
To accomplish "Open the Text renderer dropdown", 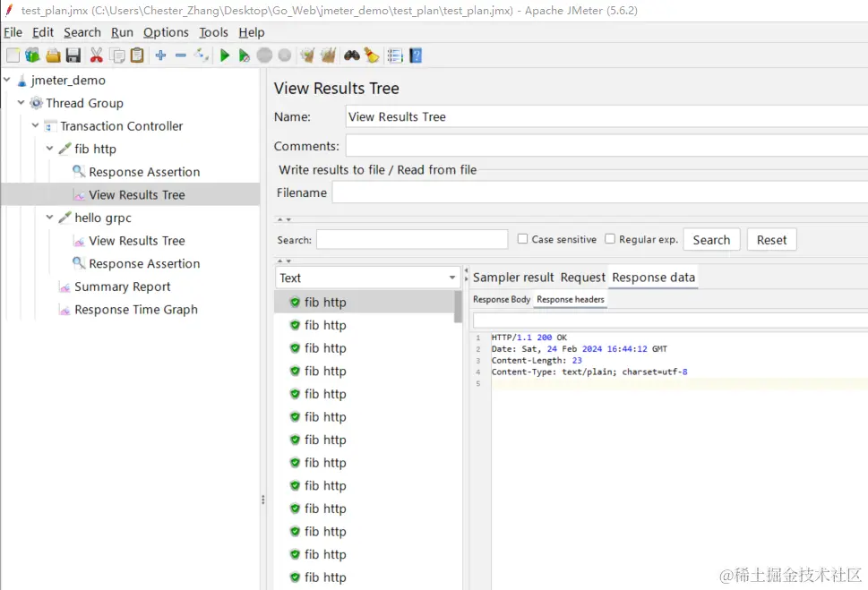I will [367, 278].
